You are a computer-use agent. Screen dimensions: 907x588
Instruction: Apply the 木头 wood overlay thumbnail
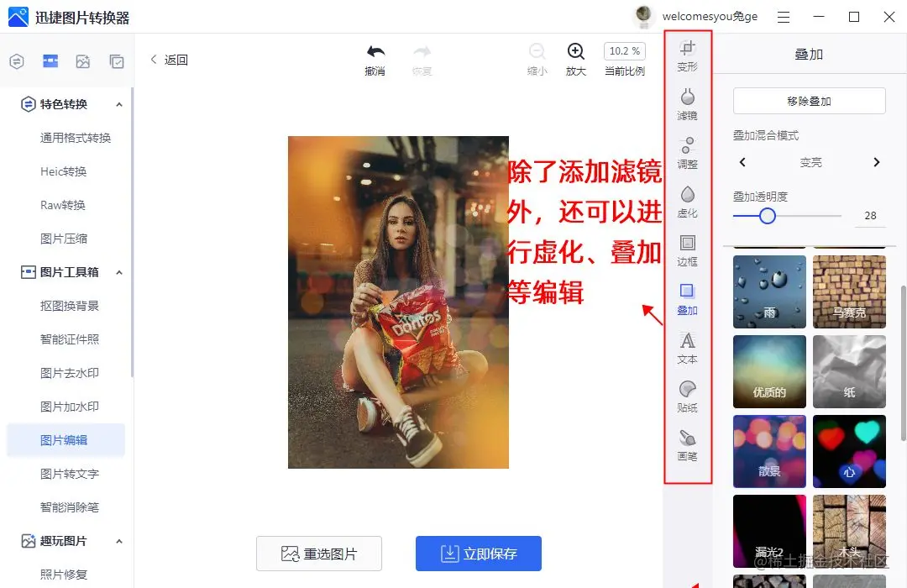tap(849, 531)
